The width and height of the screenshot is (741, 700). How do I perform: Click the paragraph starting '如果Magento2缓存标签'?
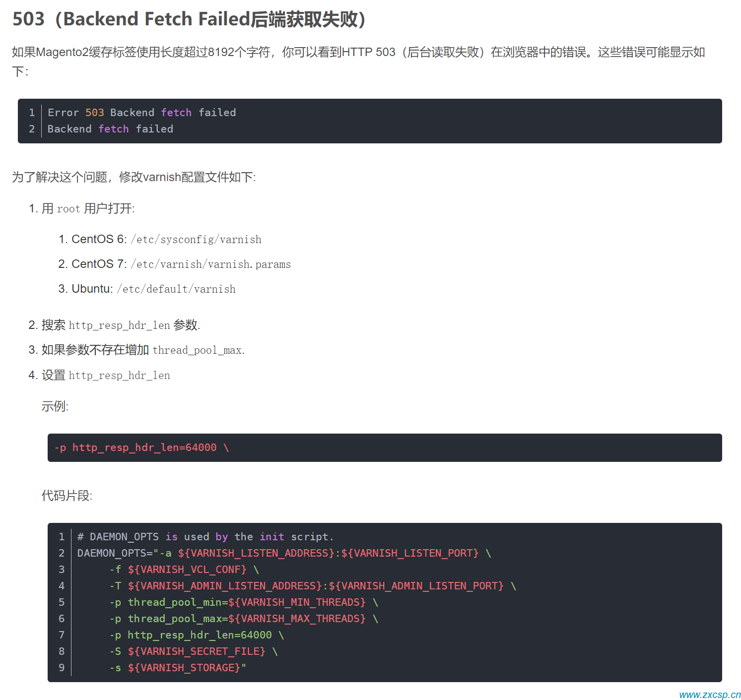(358, 62)
